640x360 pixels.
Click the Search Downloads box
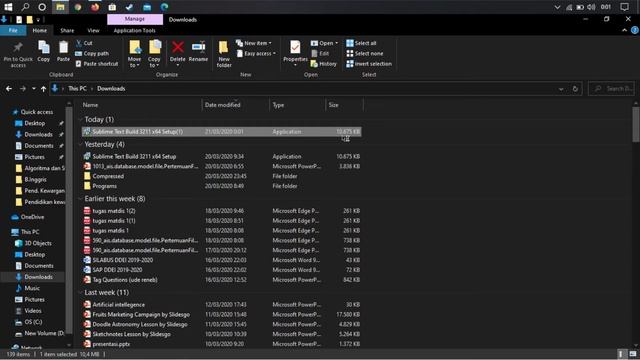pos(611,89)
